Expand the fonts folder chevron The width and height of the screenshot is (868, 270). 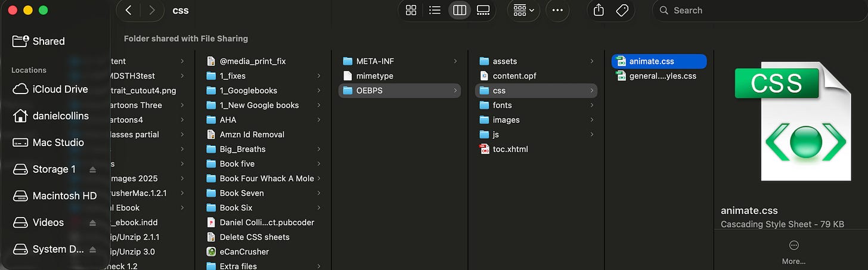[x=592, y=105]
